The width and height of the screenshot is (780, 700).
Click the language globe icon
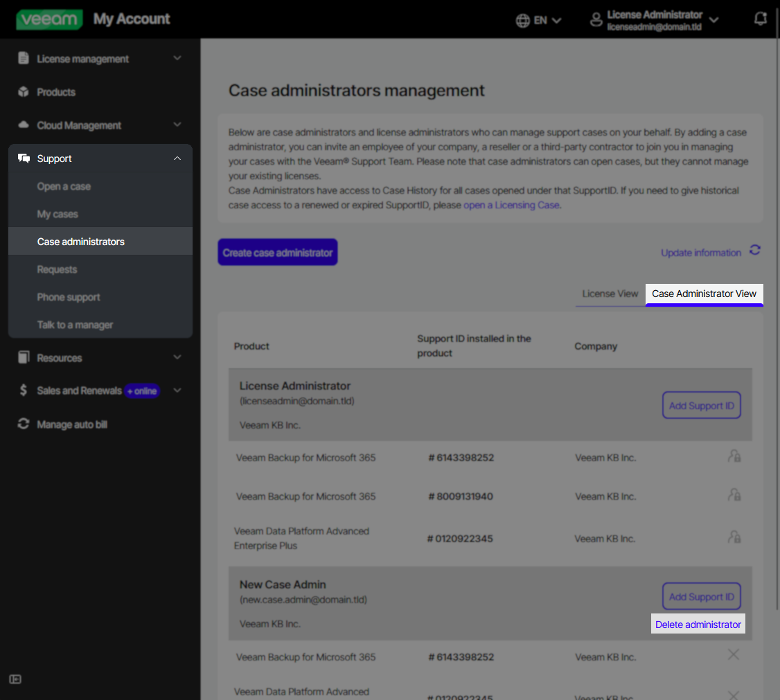point(522,20)
